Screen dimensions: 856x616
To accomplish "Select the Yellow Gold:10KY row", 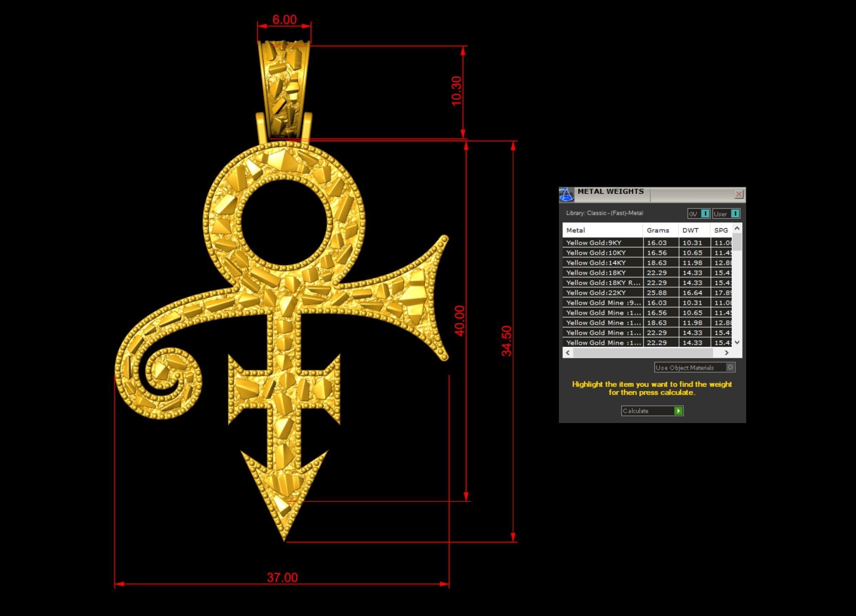I will pyautogui.click(x=647, y=253).
